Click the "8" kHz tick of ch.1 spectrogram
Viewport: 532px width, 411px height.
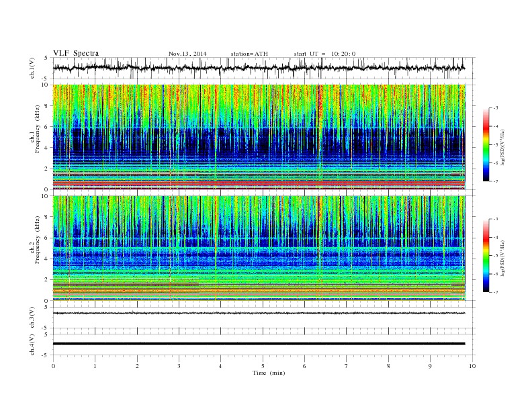(x=46, y=106)
